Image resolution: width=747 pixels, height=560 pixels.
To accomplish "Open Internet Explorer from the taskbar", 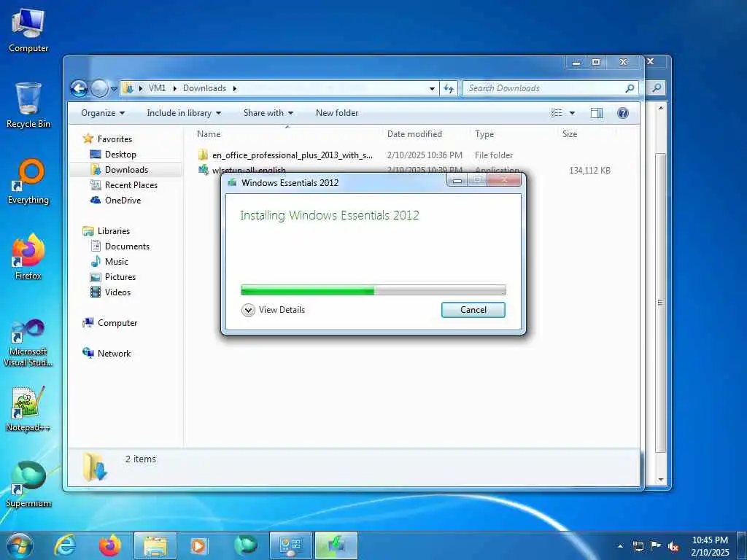I will 65,545.
